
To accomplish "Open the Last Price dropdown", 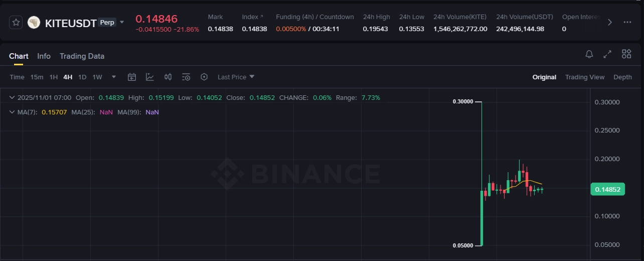I will point(236,77).
